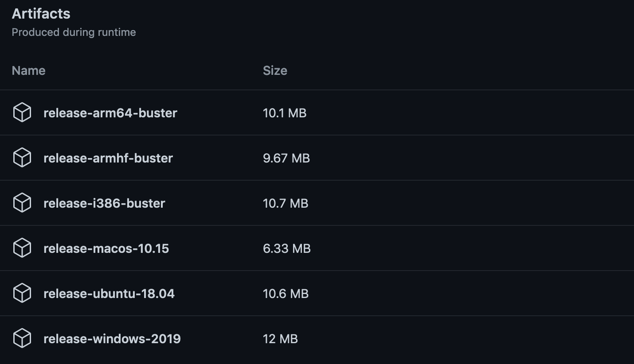Select the 9.67 MB size value

pyautogui.click(x=286, y=158)
